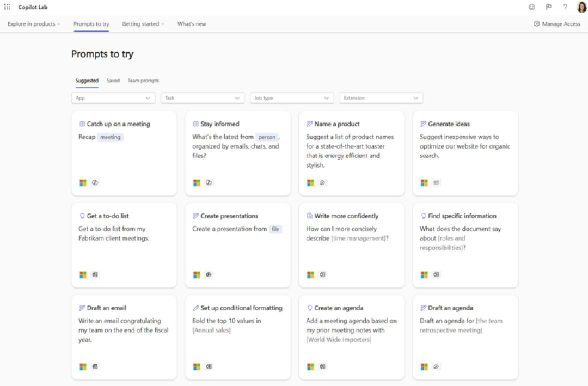The height and width of the screenshot is (386, 588).
Task: Click the feedback smiley icon
Action: pos(532,7)
